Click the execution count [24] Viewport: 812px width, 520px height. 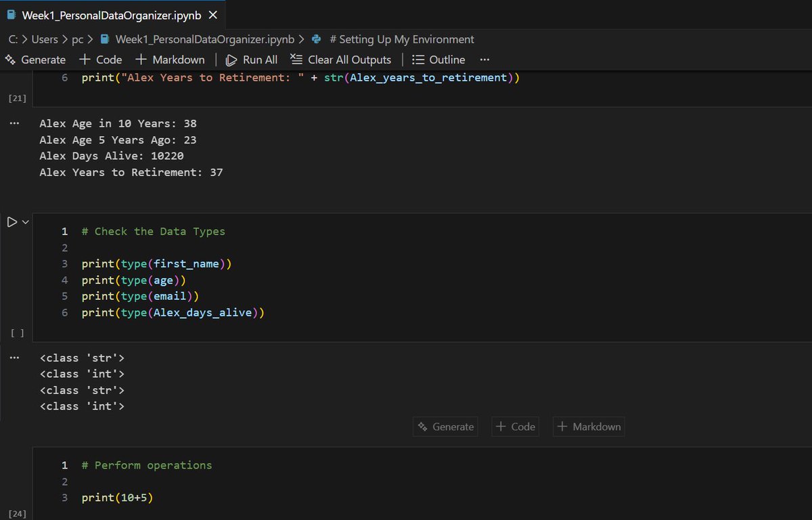click(17, 515)
